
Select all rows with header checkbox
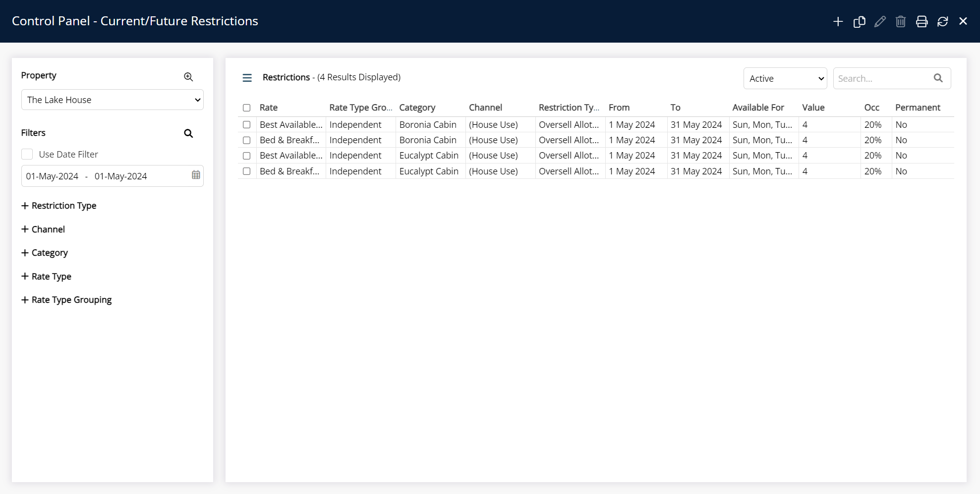click(x=246, y=108)
